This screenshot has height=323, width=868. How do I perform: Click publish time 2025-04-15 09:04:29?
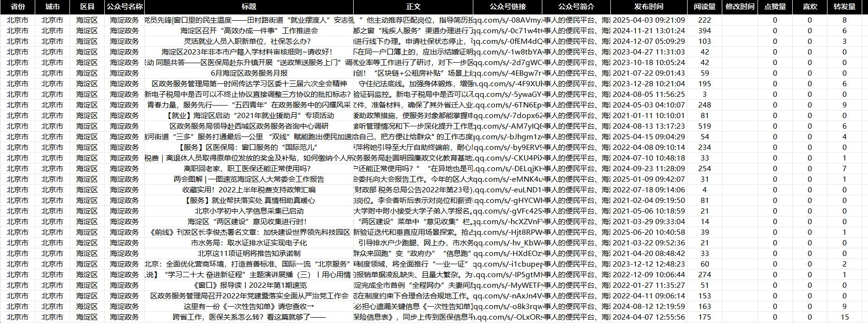click(x=649, y=136)
